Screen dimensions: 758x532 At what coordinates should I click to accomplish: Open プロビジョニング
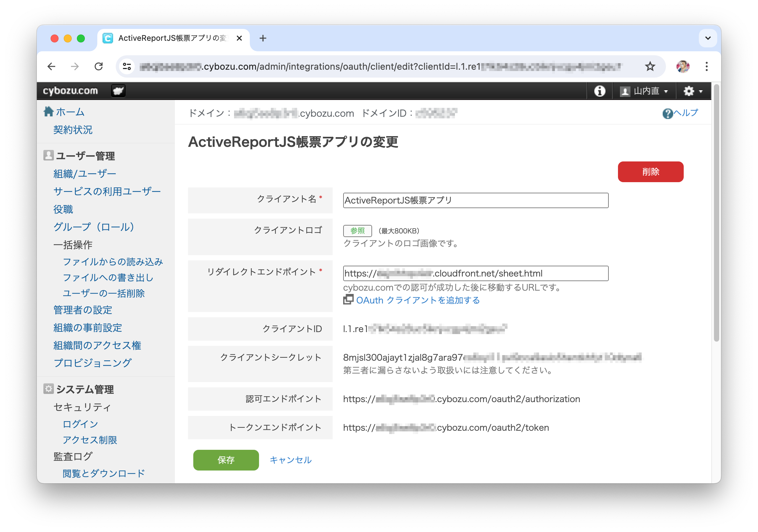92,363
